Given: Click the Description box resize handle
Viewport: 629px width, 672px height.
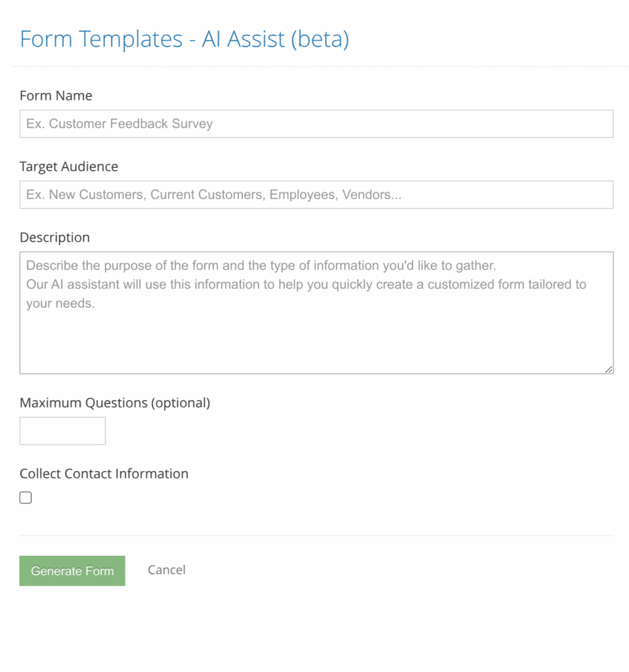Looking at the screenshot, I should point(609,369).
